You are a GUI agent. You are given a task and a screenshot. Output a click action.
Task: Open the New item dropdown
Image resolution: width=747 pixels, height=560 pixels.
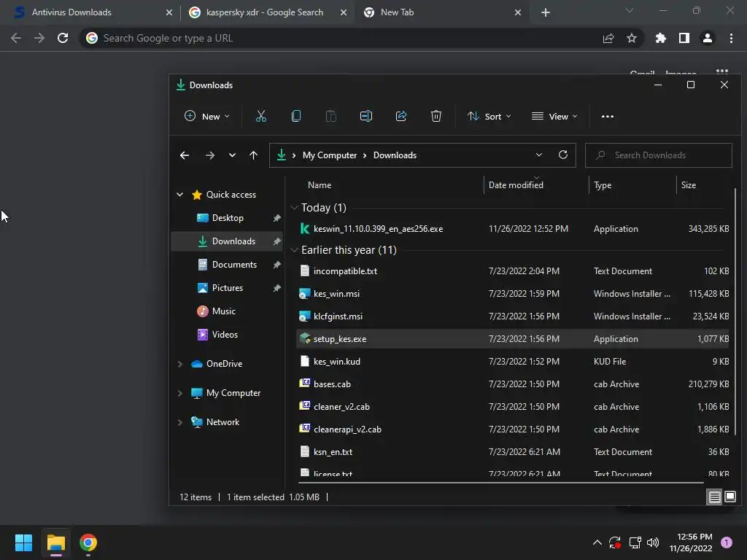point(206,116)
